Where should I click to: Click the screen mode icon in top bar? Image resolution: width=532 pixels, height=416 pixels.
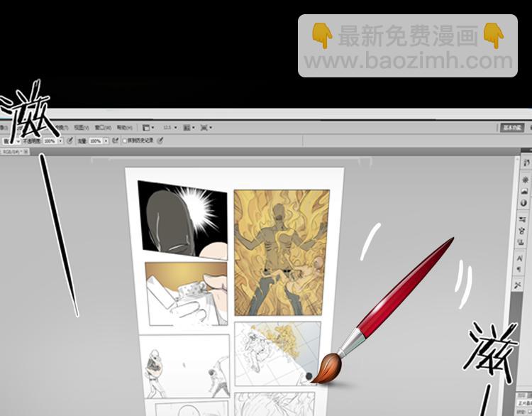206,128
